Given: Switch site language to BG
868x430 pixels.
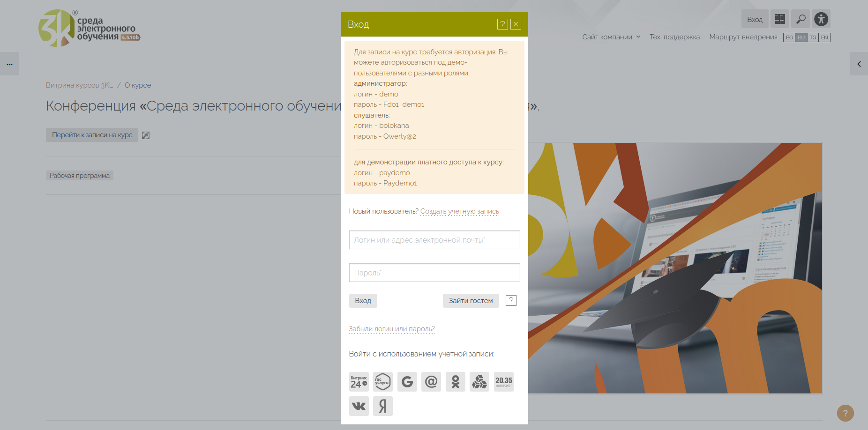Looking at the screenshot, I should pos(789,37).
